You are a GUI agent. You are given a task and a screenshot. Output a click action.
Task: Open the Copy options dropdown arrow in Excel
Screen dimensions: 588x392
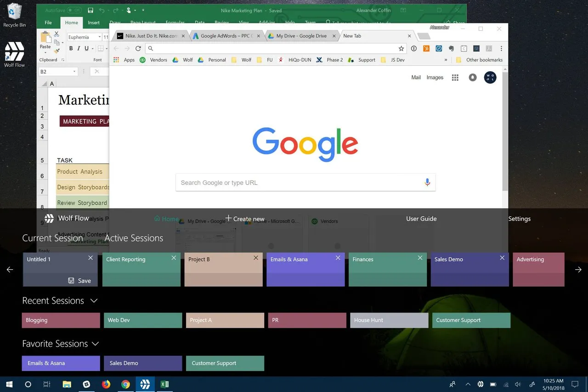[x=62, y=43]
